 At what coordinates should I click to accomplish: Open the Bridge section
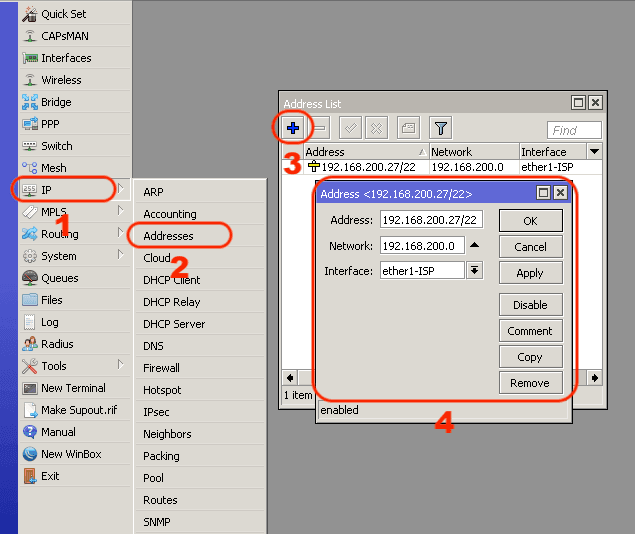(75, 102)
